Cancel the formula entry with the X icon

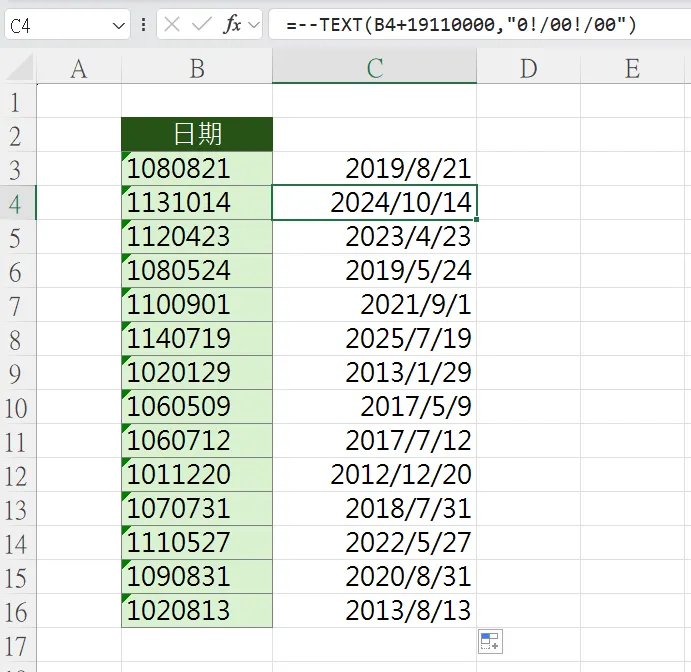coord(171,25)
